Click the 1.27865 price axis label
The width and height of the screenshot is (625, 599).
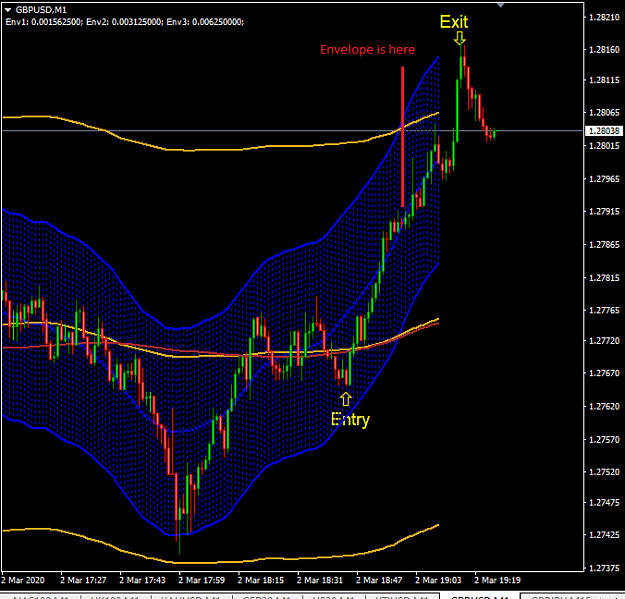(604, 245)
